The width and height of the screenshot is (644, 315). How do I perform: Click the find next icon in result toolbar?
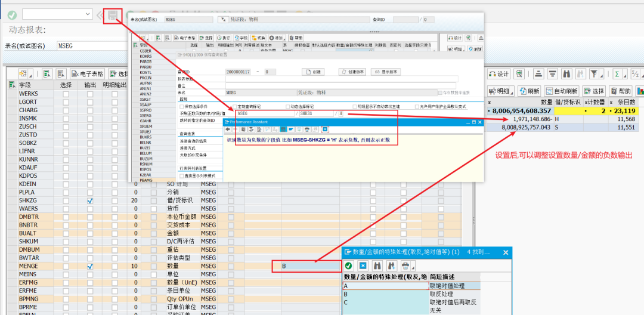coord(581,74)
